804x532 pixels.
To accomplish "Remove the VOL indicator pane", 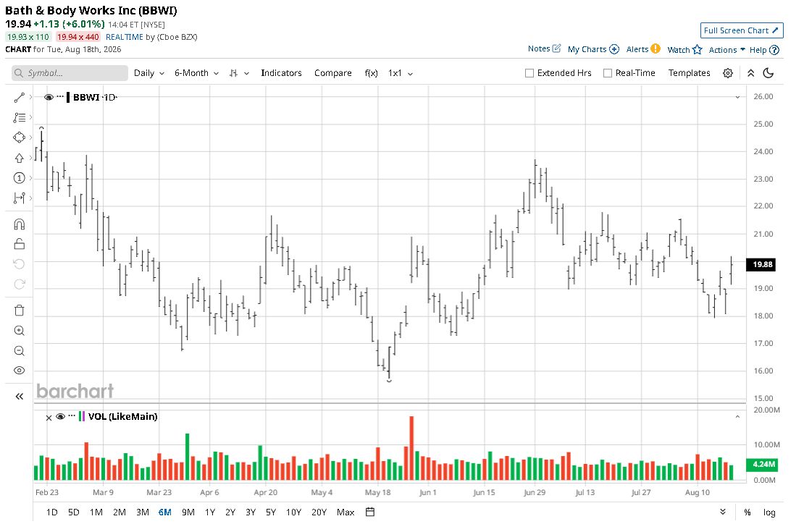I will [x=49, y=418].
